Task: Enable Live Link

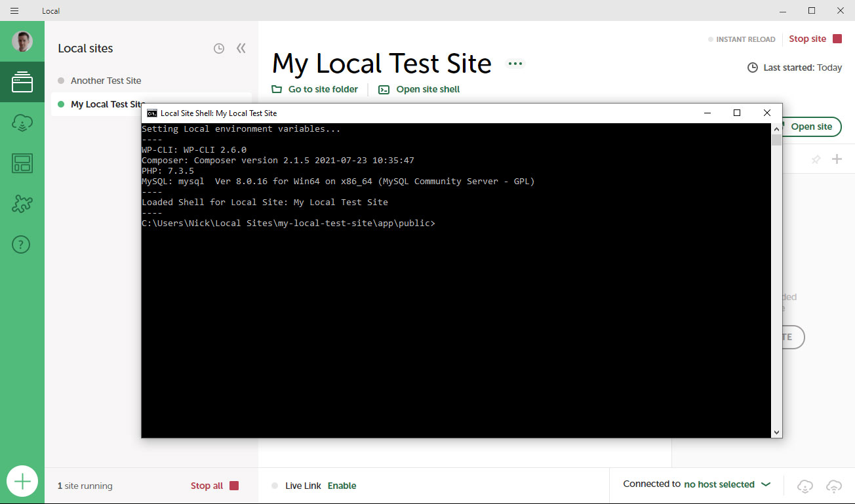Action: point(342,486)
